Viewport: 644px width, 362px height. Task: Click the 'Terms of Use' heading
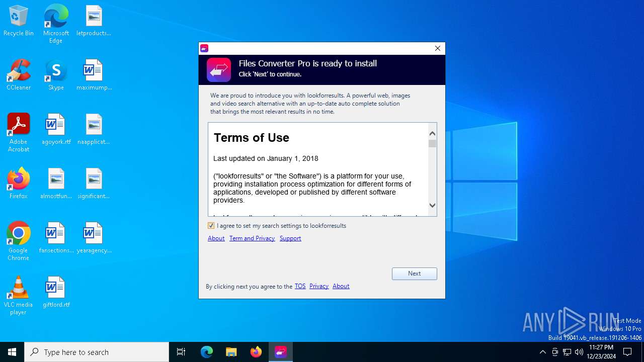(x=252, y=138)
